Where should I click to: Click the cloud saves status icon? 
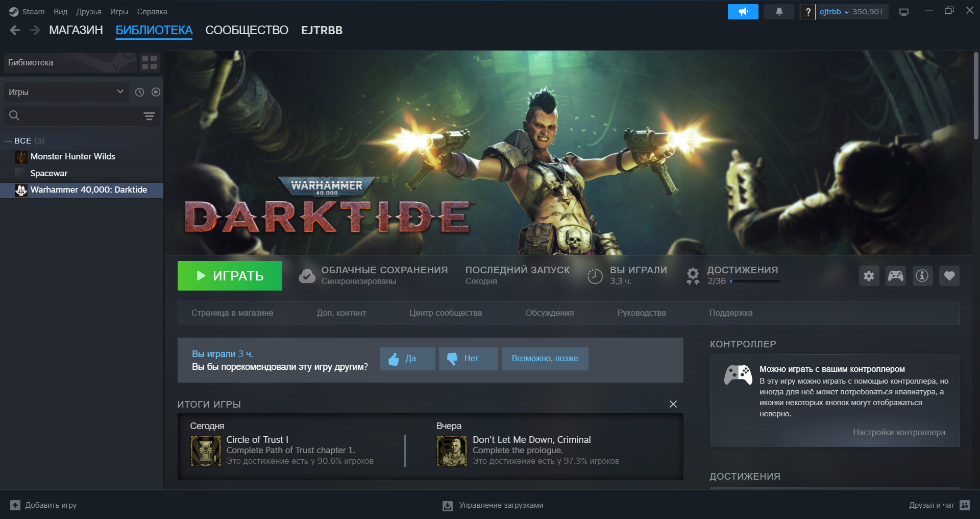coord(307,276)
